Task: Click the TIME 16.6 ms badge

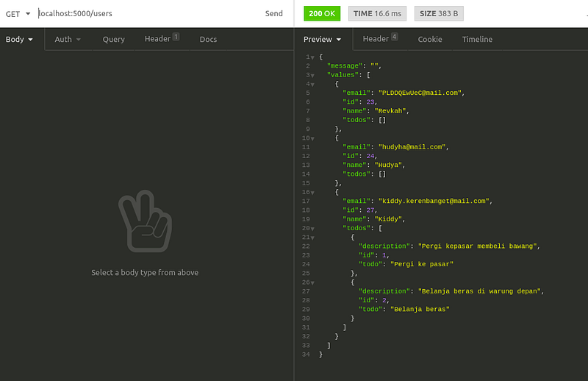Action: pos(377,13)
